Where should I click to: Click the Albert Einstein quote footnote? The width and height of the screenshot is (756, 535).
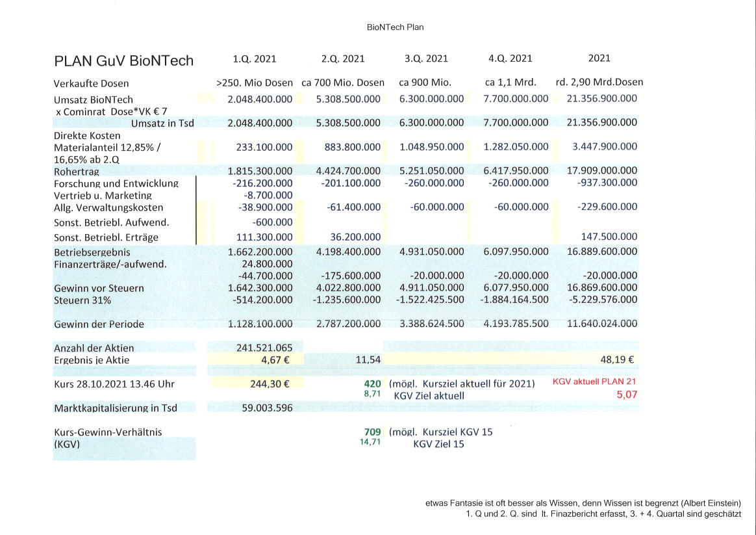pyautogui.click(x=583, y=503)
